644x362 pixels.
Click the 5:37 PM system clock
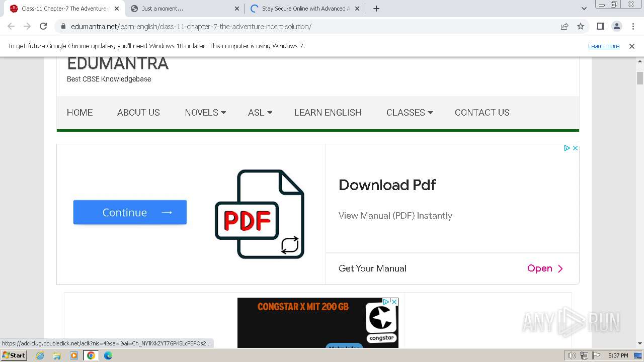[618, 355]
